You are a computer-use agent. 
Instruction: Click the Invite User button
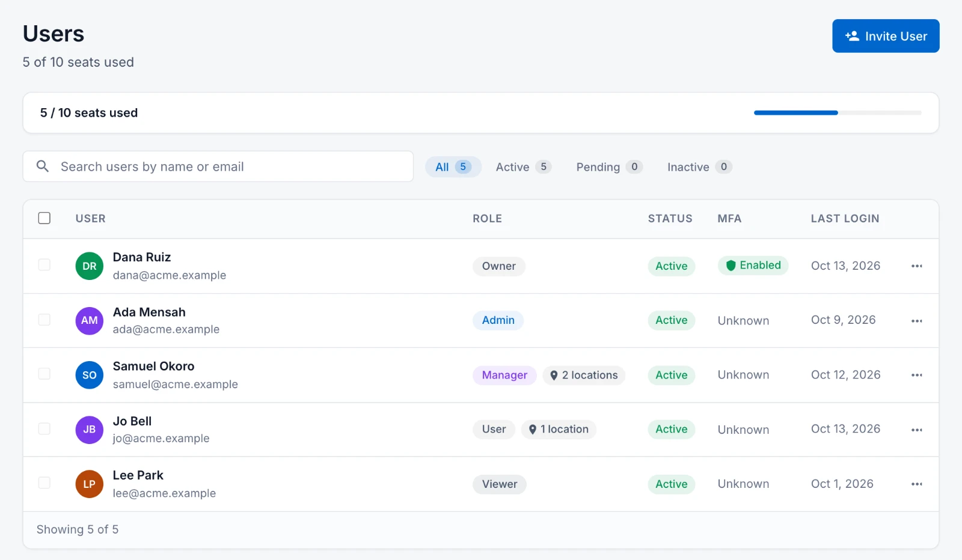coord(886,36)
